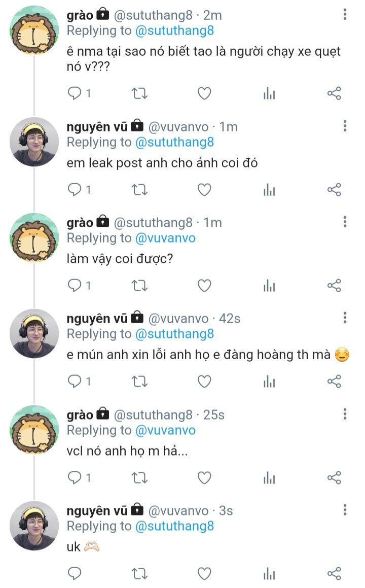Open @sututhang8 mention in first tweet
The height and width of the screenshot is (588, 365).
(x=174, y=30)
